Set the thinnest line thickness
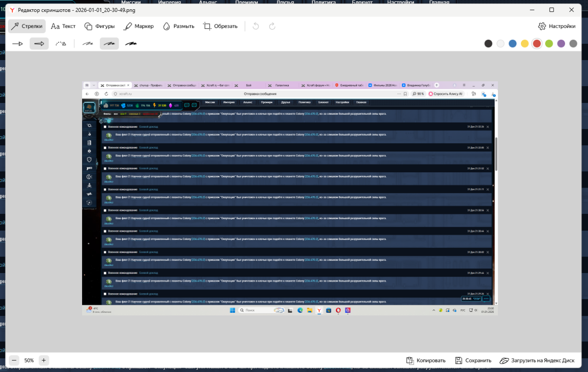588x372 pixels. 87,43
